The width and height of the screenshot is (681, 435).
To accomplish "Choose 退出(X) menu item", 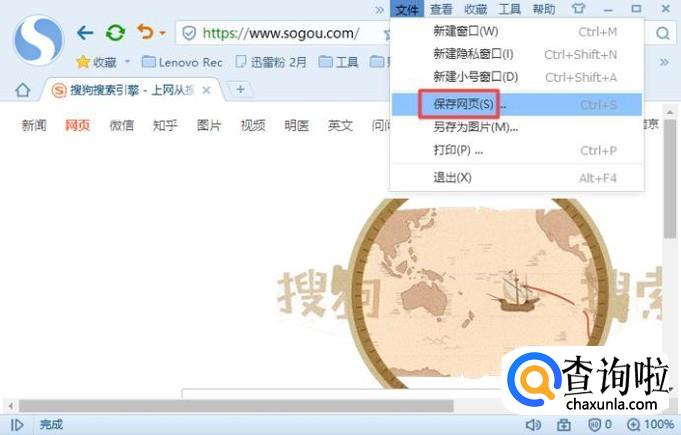I will [x=517, y=178].
